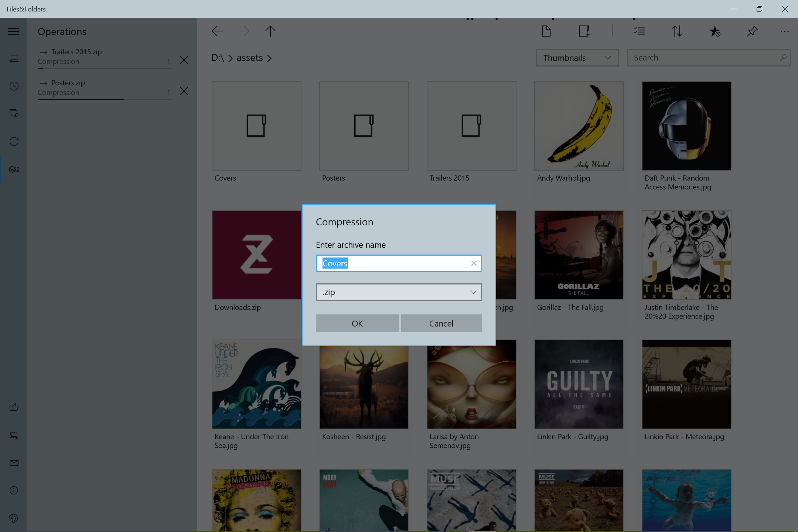Expand the chevron after D:\ in breadcrumb
The image size is (798, 532).
pos(231,58)
